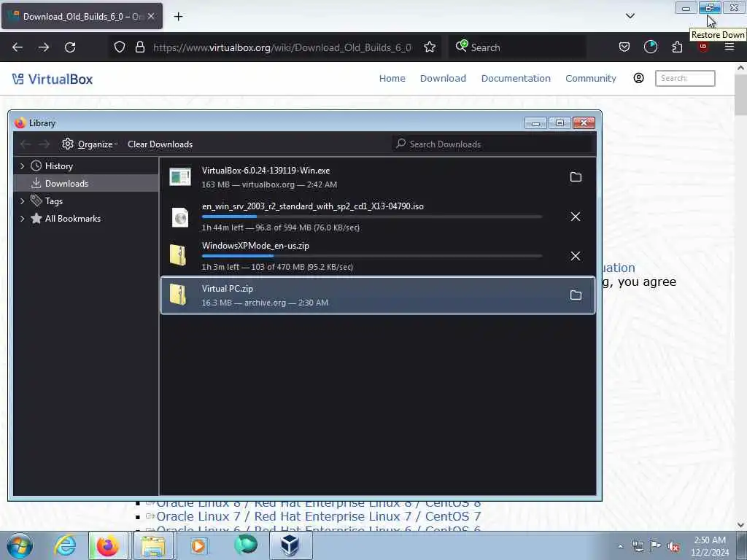Click the uBlock Origin toolbar icon
Viewport: 747px width, 560px height.
[x=703, y=47]
